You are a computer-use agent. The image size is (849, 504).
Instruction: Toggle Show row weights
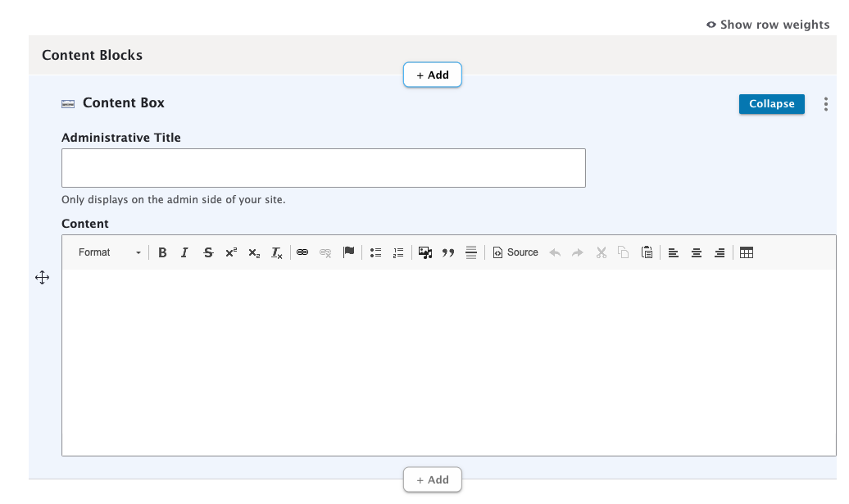(768, 25)
